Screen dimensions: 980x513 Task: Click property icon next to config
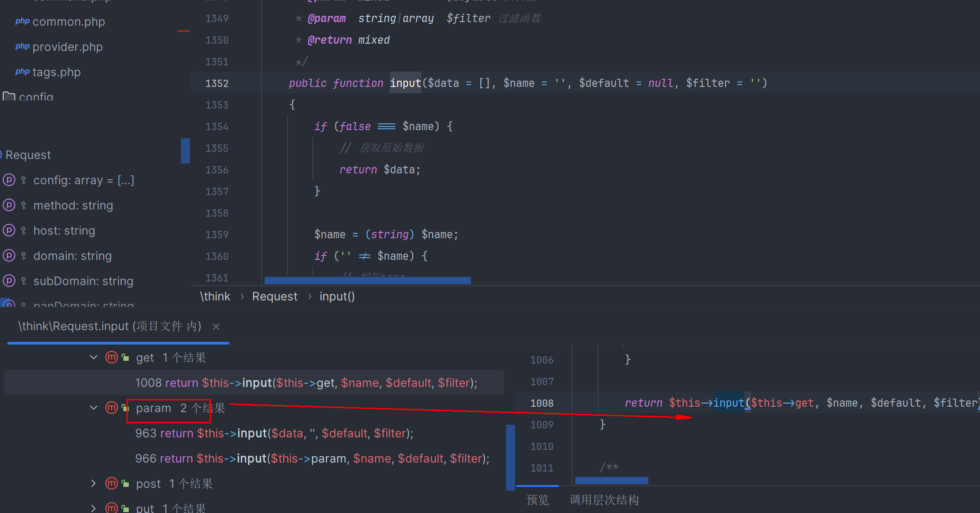tap(9, 180)
